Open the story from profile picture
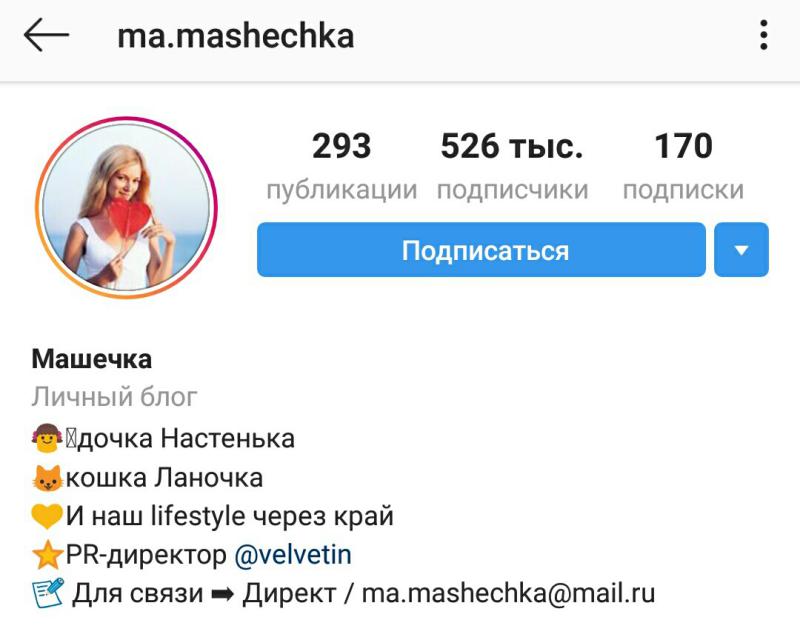The image size is (800, 637). (x=126, y=208)
